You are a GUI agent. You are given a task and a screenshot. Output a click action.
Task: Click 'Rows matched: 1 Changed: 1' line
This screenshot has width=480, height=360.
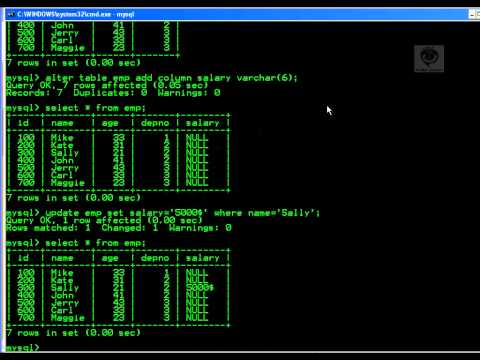coord(119,228)
